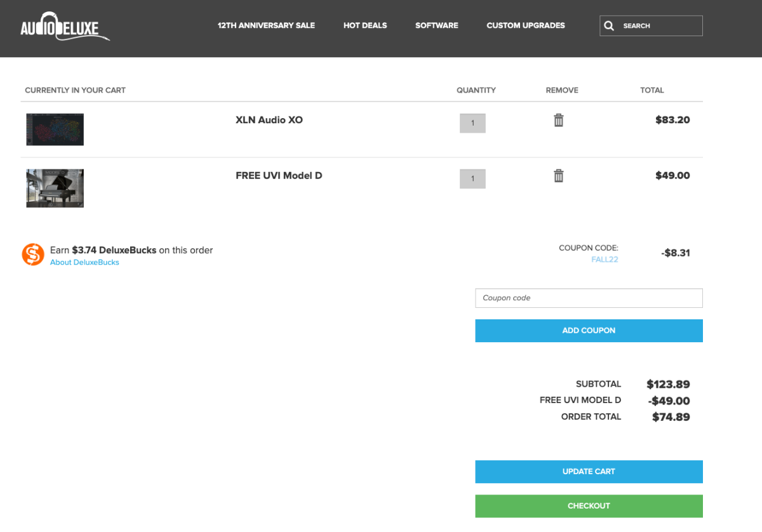The image size is (762, 532).
Task: Click the $83.20 total for XLN Audio XO
Action: click(672, 119)
